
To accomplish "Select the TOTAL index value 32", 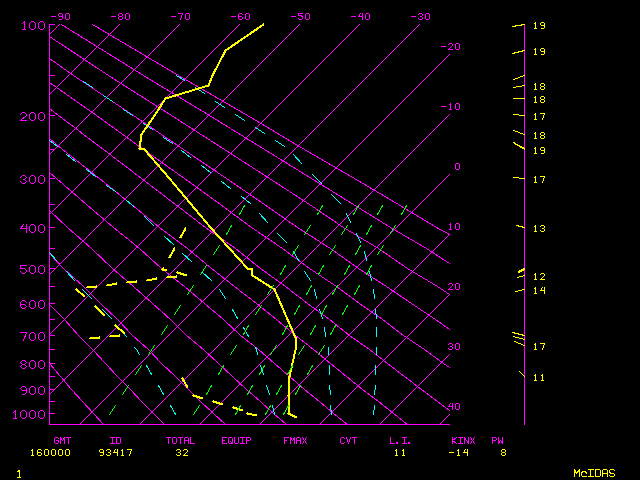I will point(182,453).
